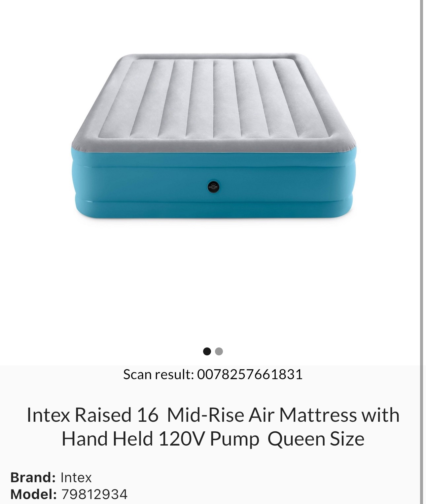The width and height of the screenshot is (426, 504).
Task: Click the word 'Pump' in product name
Action: [235, 440]
